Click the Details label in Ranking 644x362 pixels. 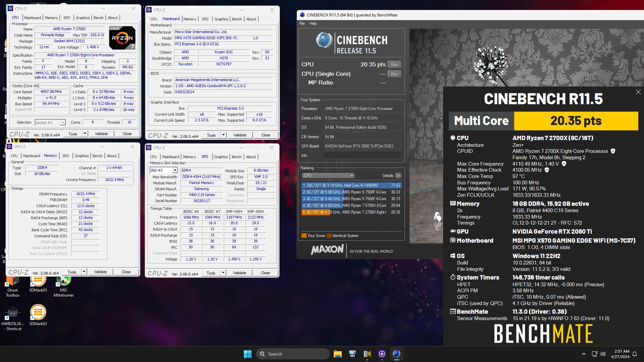click(388, 176)
